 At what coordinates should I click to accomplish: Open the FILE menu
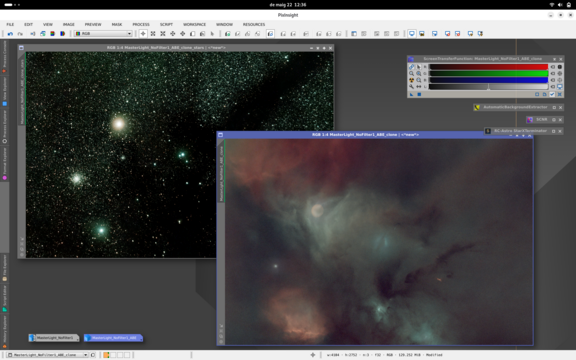point(10,24)
